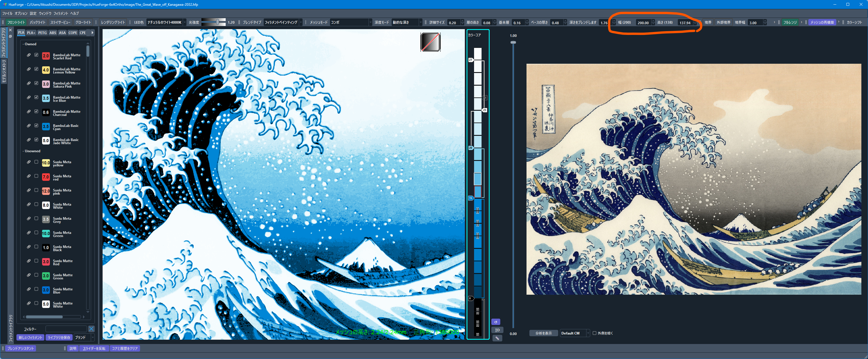Click the 分析を表示 button
Screen dimensions: 868x359
[x=543, y=333]
